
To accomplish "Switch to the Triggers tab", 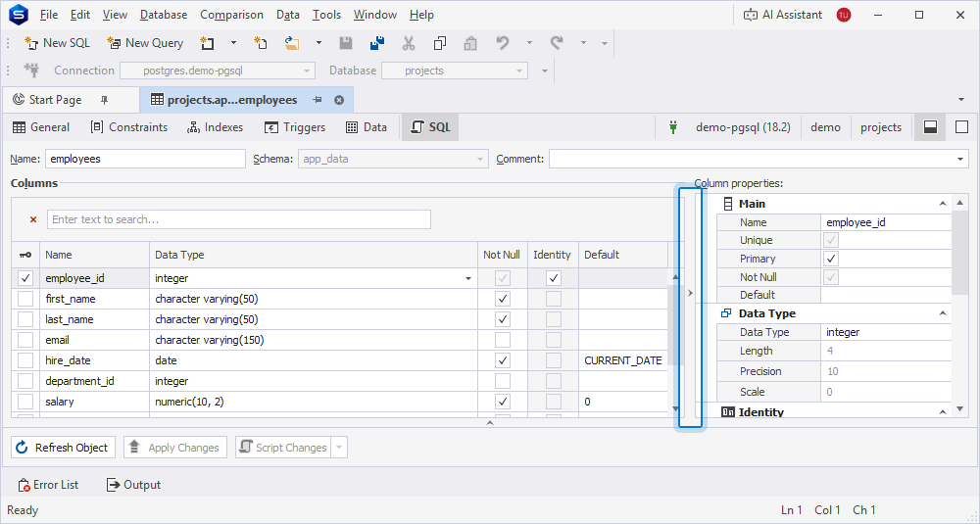I will pos(295,127).
